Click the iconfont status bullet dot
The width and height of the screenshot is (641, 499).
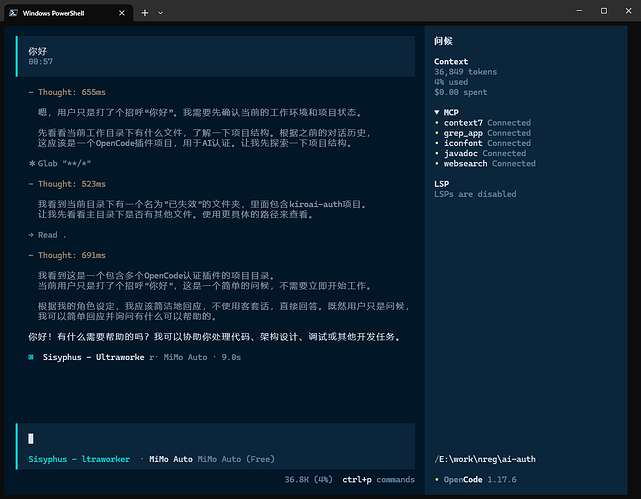point(437,143)
